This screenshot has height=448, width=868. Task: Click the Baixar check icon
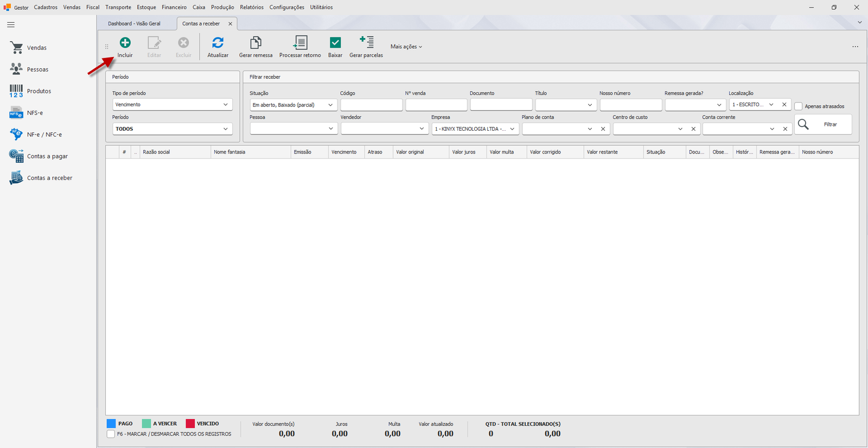pyautogui.click(x=335, y=42)
